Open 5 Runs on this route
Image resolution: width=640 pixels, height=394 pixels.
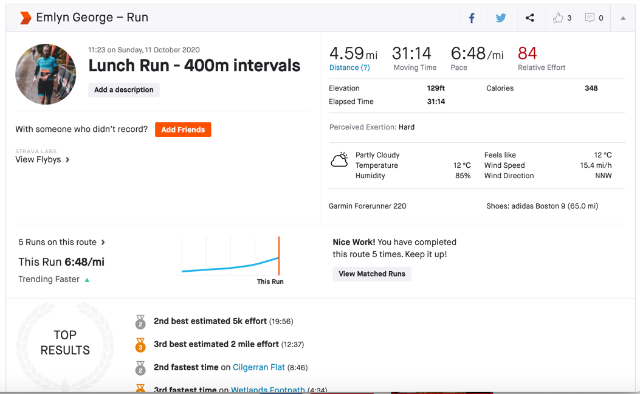click(x=57, y=242)
